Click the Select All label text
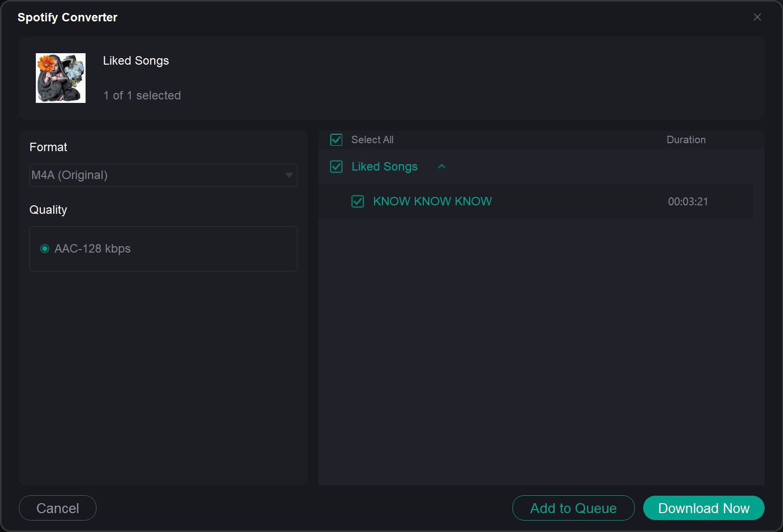Screen dimensions: 783x532 click(372, 140)
